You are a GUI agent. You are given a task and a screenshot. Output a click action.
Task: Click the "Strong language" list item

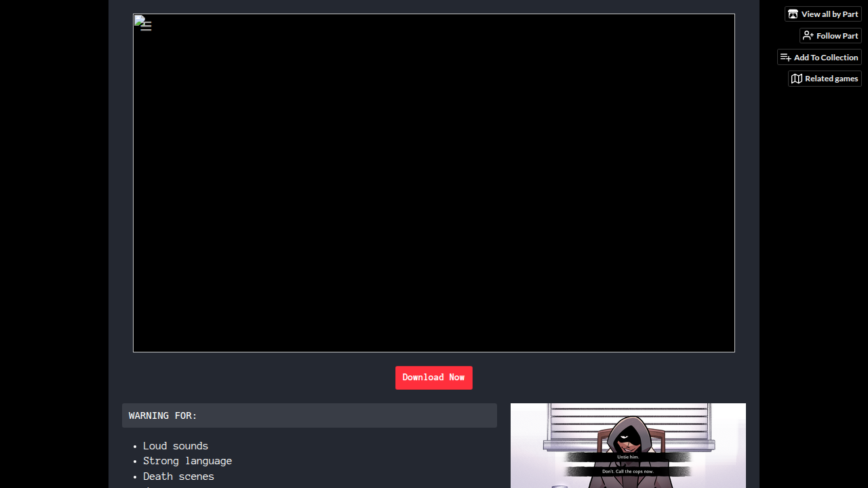(188, 461)
